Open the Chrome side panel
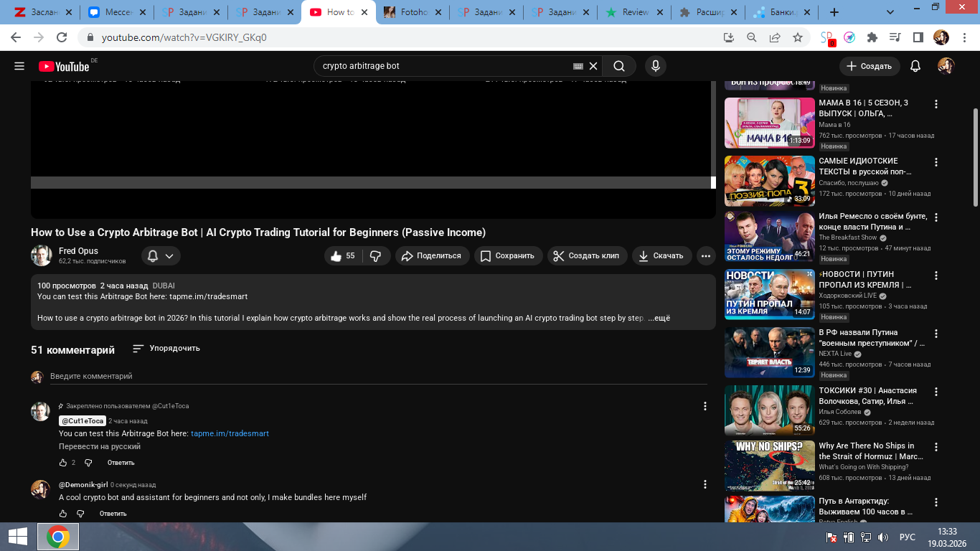 (x=918, y=37)
